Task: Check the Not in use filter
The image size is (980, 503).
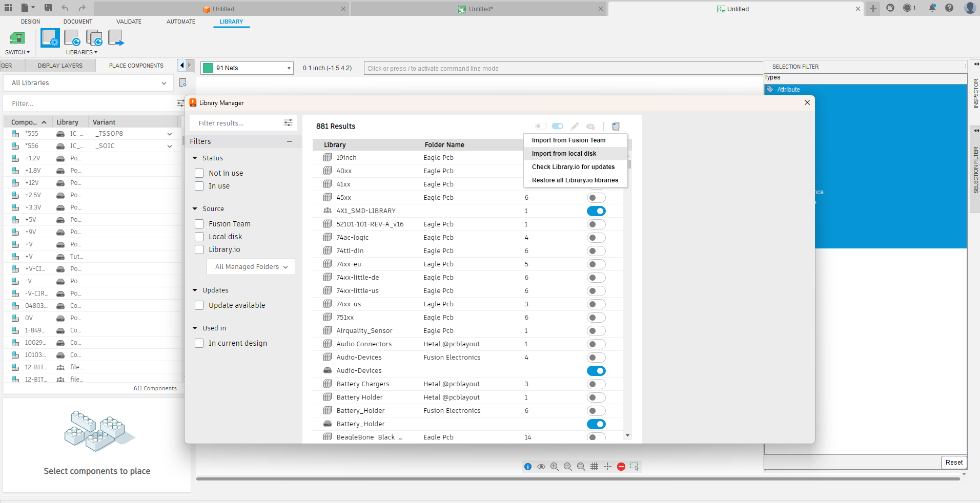Action: [199, 173]
